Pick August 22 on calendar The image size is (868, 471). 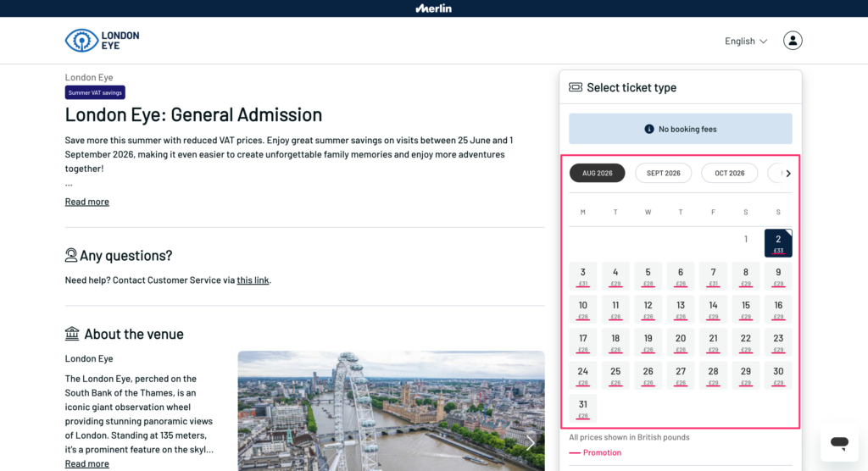click(746, 342)
